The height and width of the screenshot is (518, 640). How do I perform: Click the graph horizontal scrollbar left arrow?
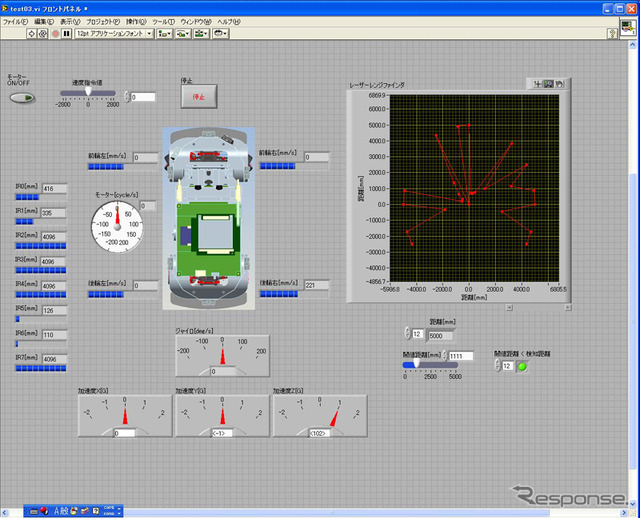(509, 308)
